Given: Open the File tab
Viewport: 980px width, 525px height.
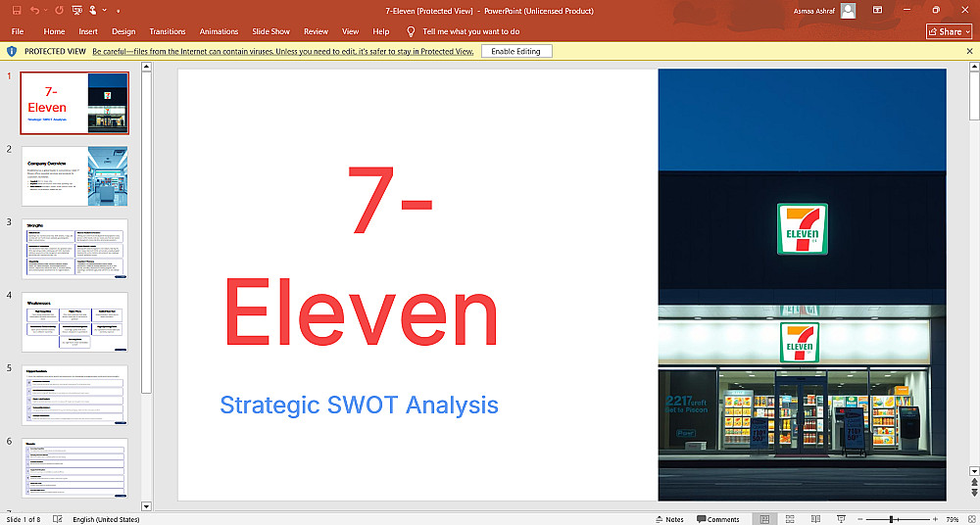Looking at the screenshot, I should click(x=18, y=31).
